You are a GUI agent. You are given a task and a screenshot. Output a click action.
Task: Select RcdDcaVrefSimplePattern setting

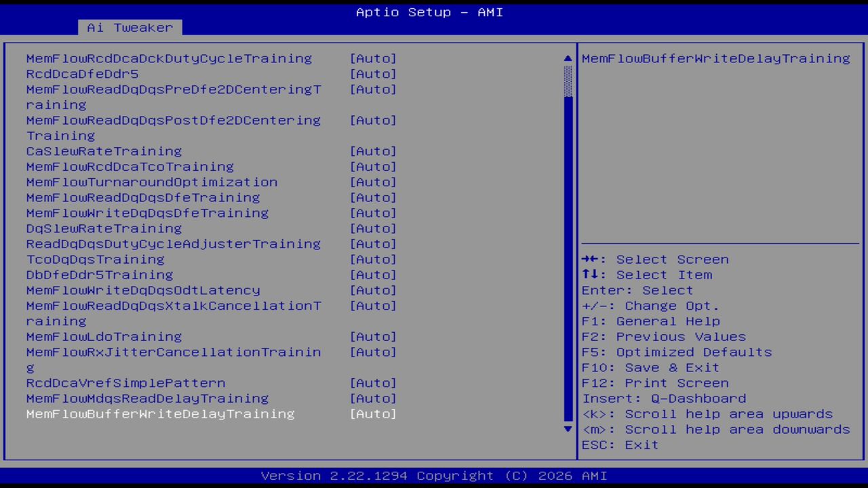[x=125, y=383]
